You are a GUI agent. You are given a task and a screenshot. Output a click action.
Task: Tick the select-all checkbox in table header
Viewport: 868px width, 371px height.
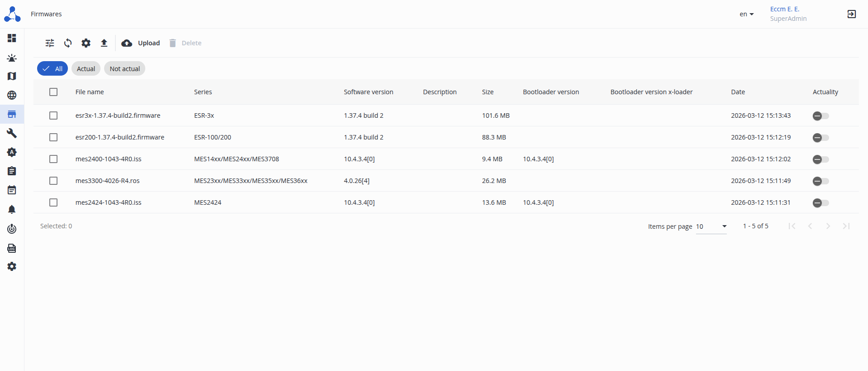(x=53, y=92)
